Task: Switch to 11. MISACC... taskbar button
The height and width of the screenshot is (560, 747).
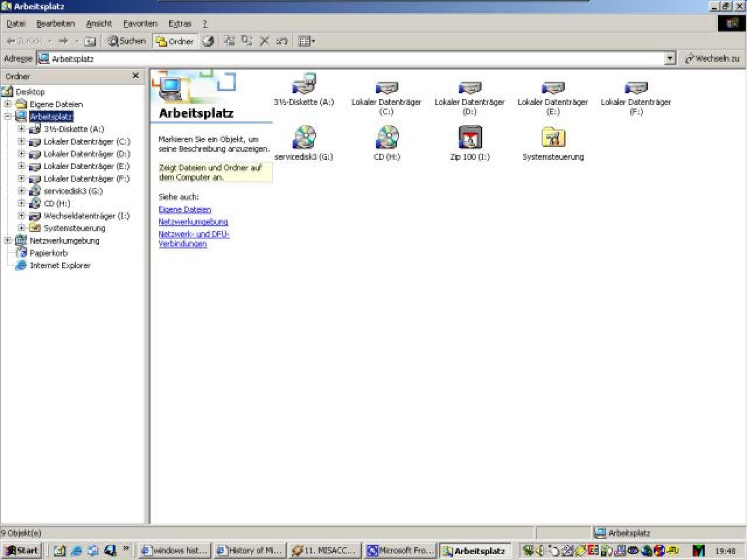Action: [x=324, y=550]
